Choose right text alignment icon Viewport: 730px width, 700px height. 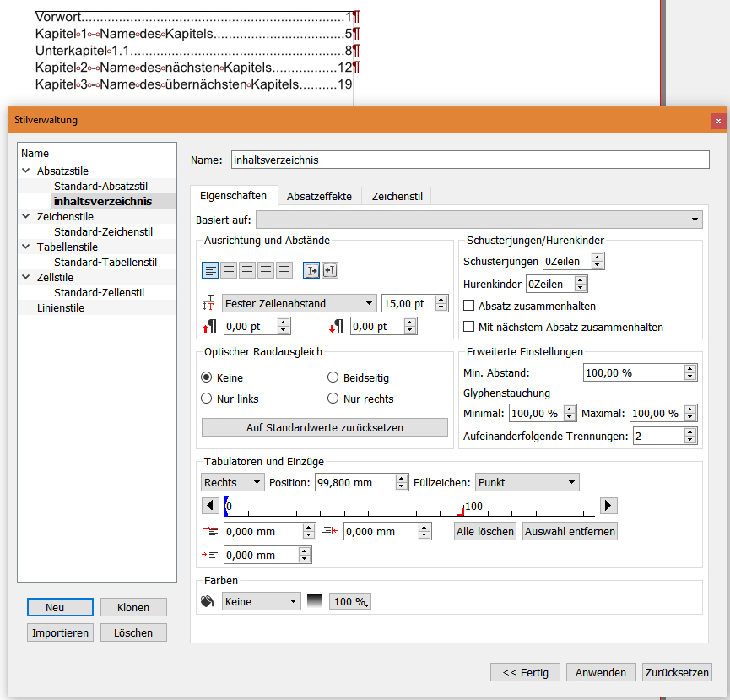pos(246,270)
